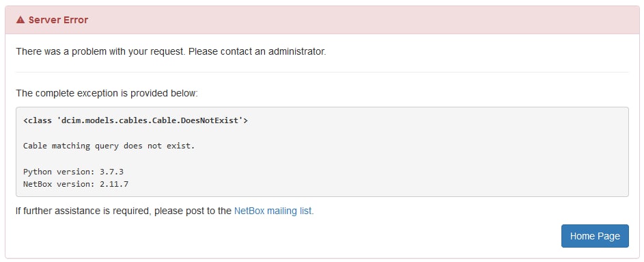Click 'please post to the' text before the link

click(193, 211)
